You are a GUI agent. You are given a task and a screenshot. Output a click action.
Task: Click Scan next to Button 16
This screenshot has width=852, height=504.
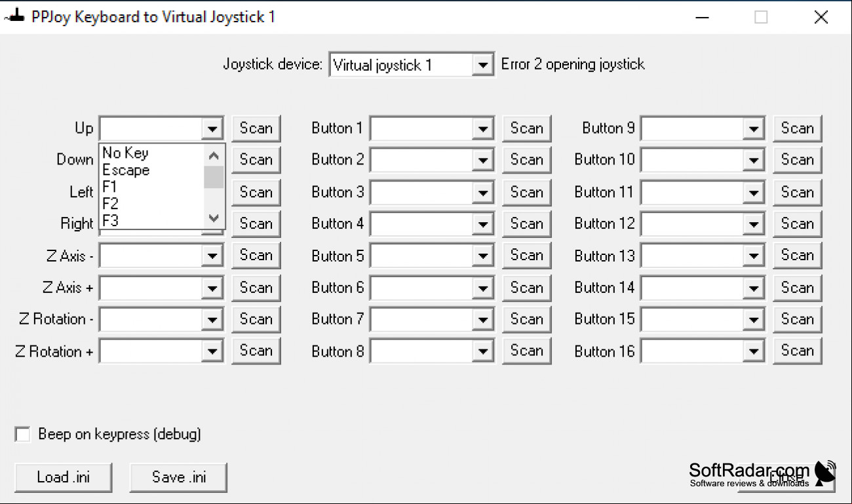[798, 351]
